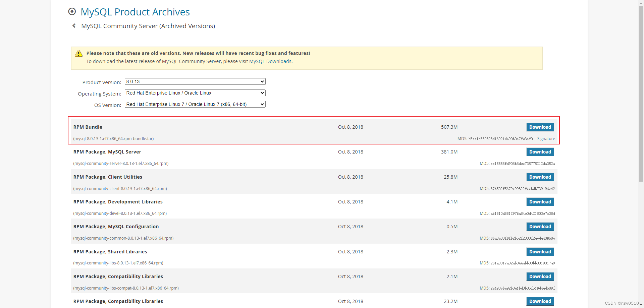Click the 507.3M size value
Screen dimensions: 644x308
coord(449,127)
